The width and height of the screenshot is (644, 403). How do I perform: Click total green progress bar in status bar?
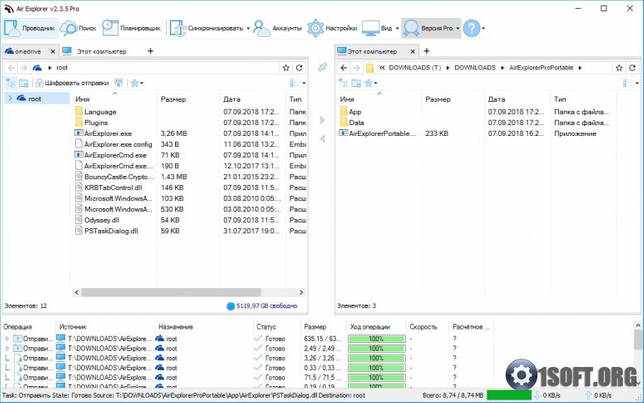pos(509,395)
